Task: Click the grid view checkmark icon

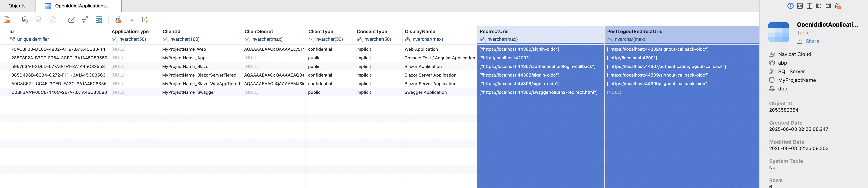Action: (x=99, y=20)
